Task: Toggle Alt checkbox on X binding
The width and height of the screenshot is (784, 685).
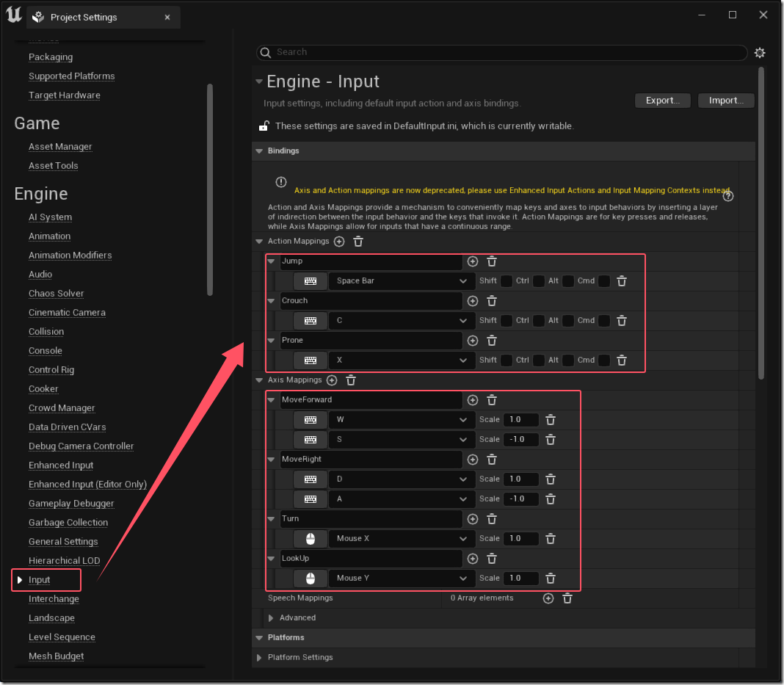Action: click(568, 360)
